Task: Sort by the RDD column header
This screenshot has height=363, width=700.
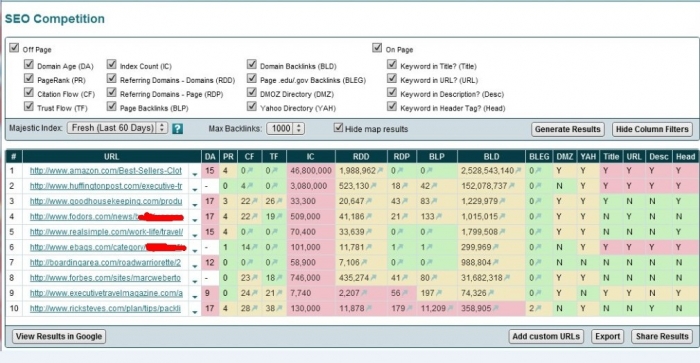Action: tap(361, 156)
